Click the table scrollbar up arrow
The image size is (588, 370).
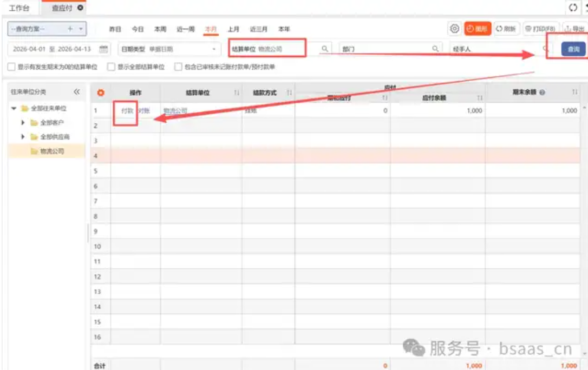[584, 108]
